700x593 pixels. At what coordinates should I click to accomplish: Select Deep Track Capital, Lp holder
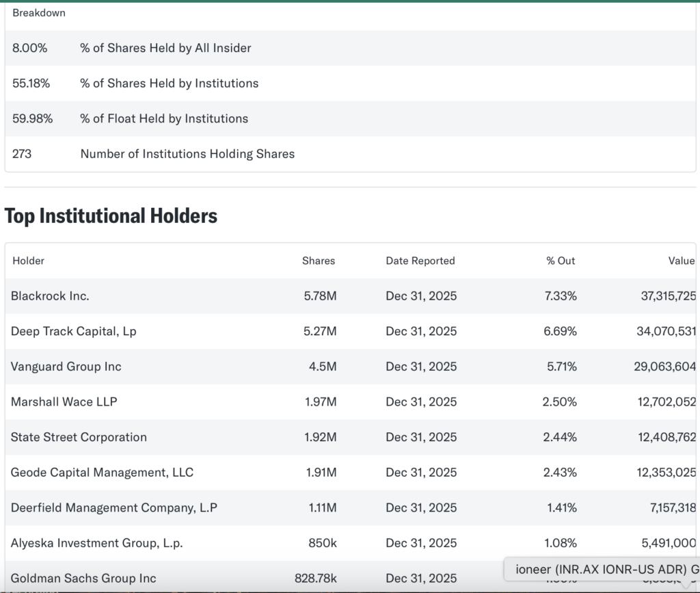(x=73, y=331)
